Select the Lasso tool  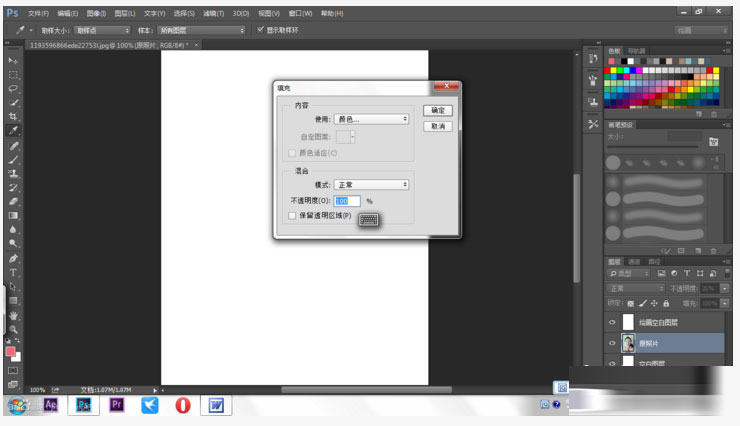click(x=13, y=89)
